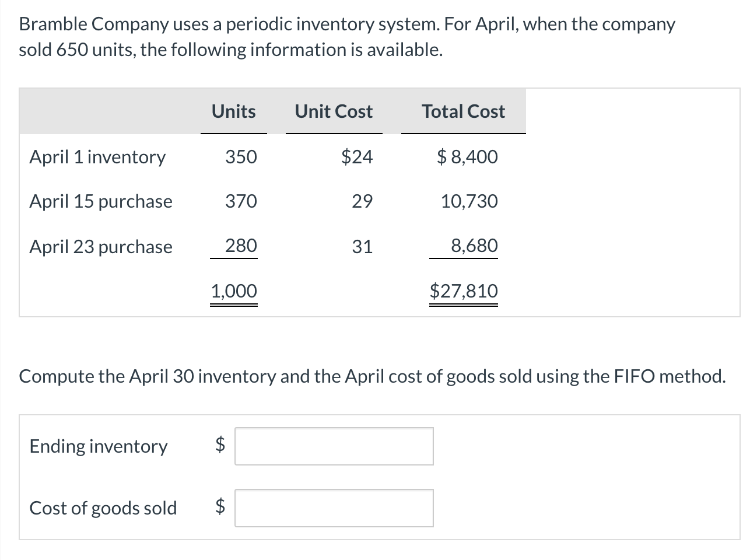Viewport: 750px width, 560px height.
Task: Click the April 1 inventory row label
Action: [x=97, y=157]
